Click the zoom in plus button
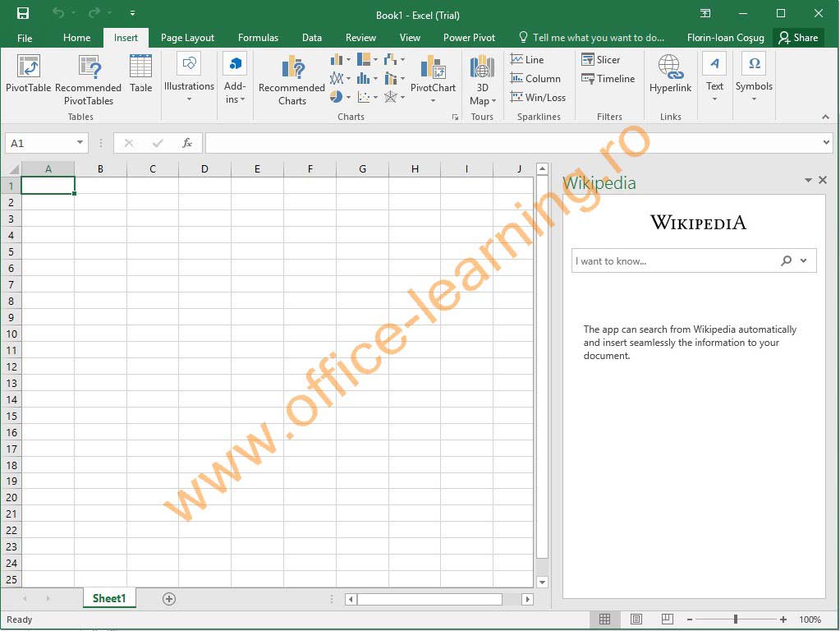The height and width of the screenshot is (631, 840). tap(783, 619)
